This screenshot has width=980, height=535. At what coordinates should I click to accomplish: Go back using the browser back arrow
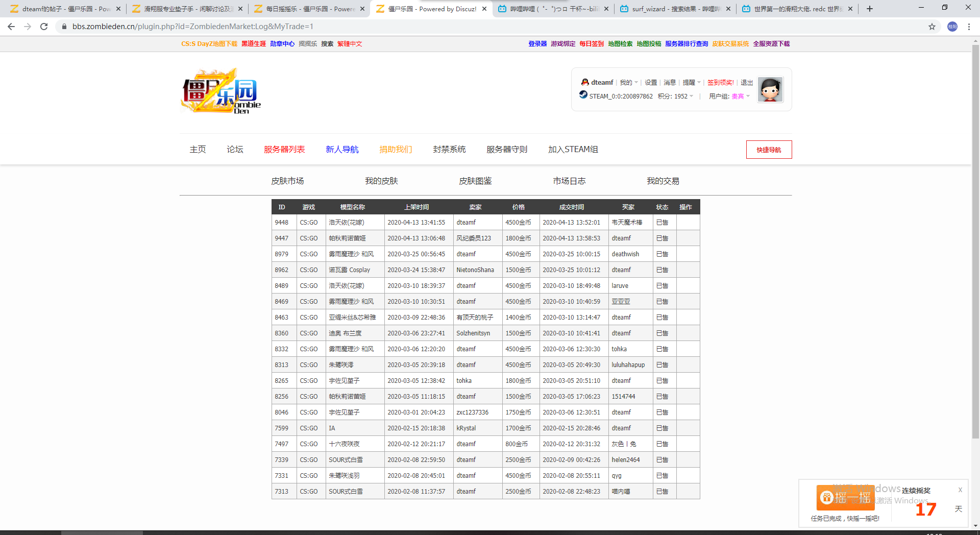pos(11,27)
